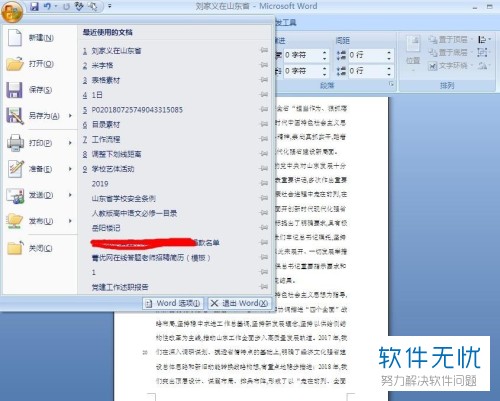The height and width of the screenshot is (401, 500).
Task: Expand the 发布 submenu arrow
Action: (70, 221)
